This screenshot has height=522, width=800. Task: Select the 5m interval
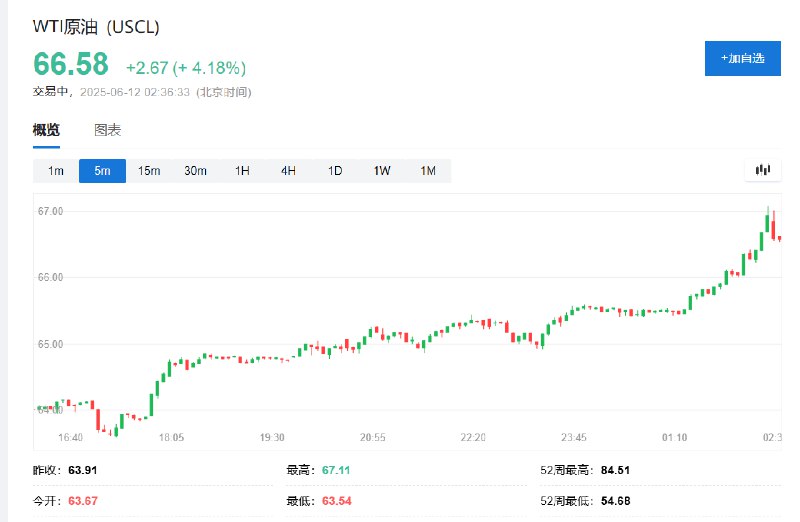(x=103, y=171)
